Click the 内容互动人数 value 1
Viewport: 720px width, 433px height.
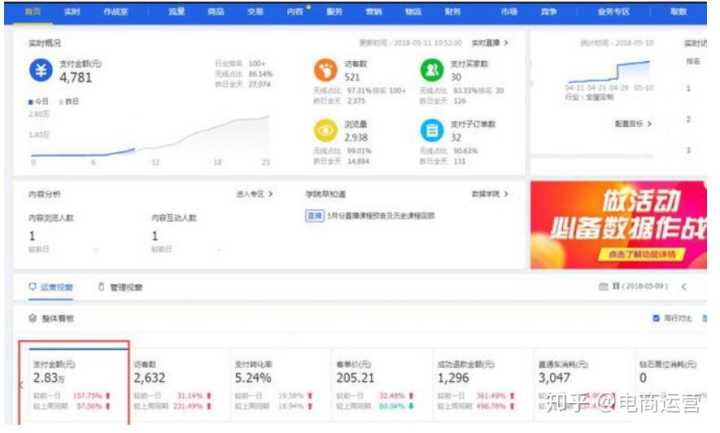tap(155, 236)
